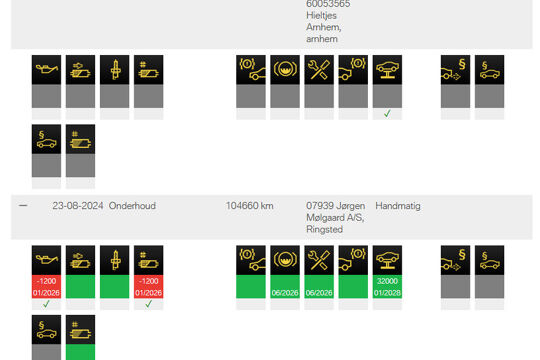Select the spark plug icon in the 23-08-2024 service

(114, 260)
